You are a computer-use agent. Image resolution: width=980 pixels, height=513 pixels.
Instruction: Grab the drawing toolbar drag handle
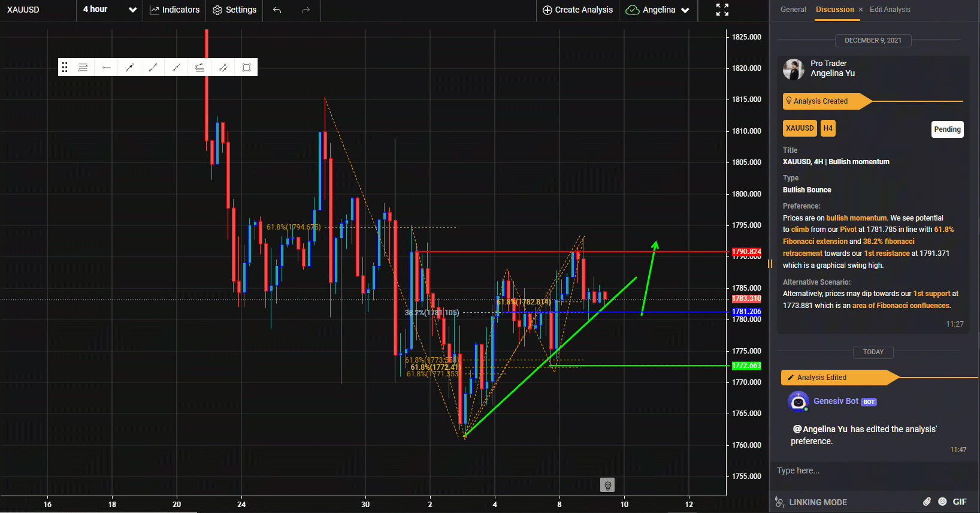tap(65, 67)
